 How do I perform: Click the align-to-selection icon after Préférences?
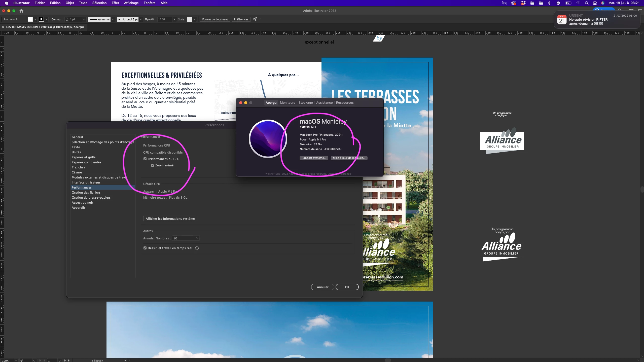pyautogui.click(x=255, y=19)
